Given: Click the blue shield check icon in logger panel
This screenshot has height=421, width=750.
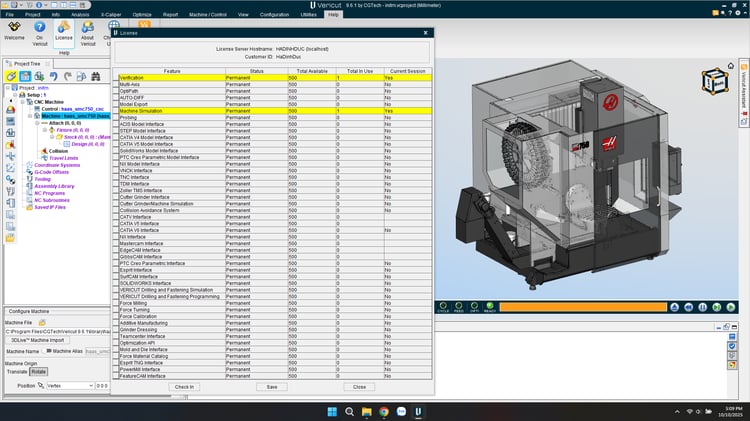Looking at the screenshot, I should 732,346.
